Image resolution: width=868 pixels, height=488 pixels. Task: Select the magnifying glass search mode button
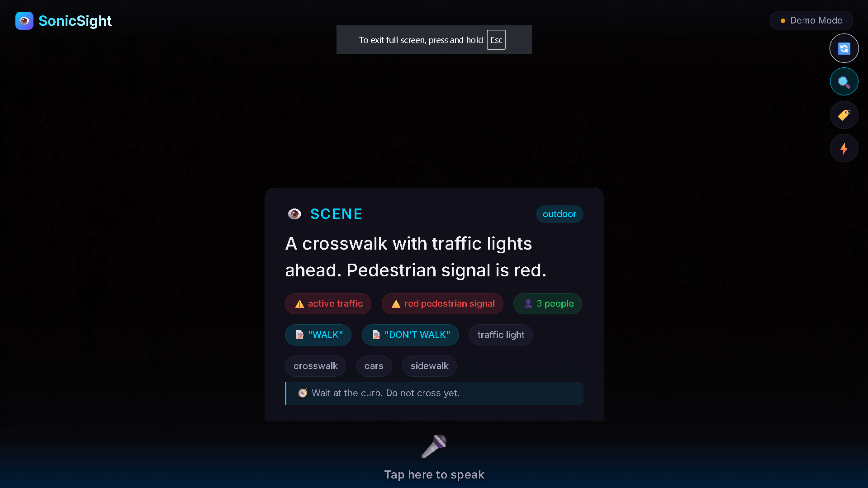pos(844,82)
